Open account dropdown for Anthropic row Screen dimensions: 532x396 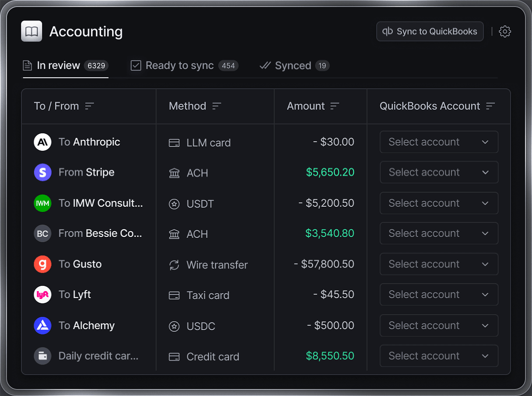coord(439,142)
